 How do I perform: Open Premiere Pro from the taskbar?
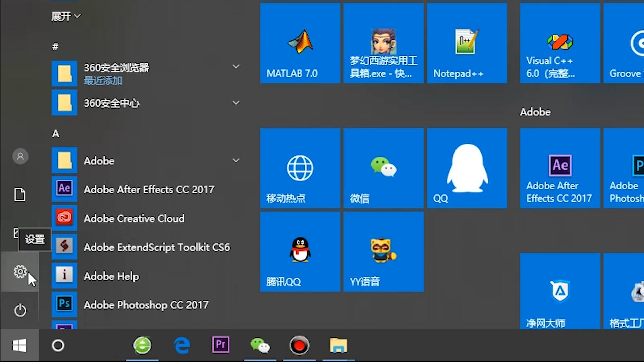(221, 345)
